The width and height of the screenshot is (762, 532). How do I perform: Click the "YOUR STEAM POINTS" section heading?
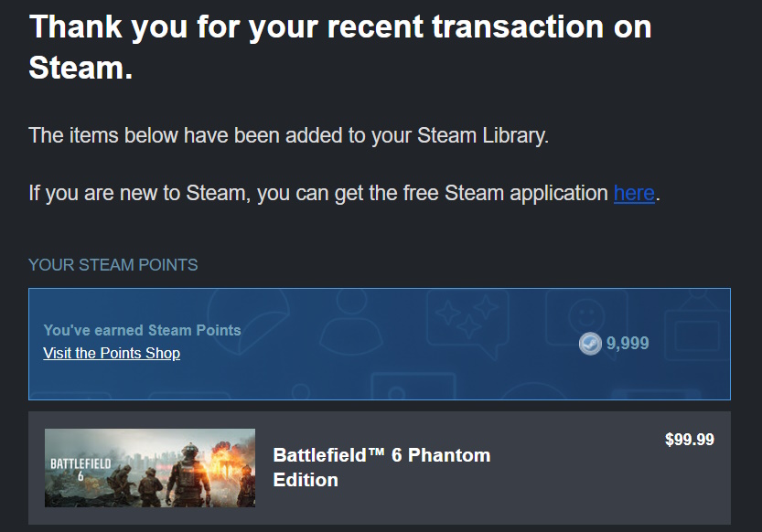coord(113,265)
